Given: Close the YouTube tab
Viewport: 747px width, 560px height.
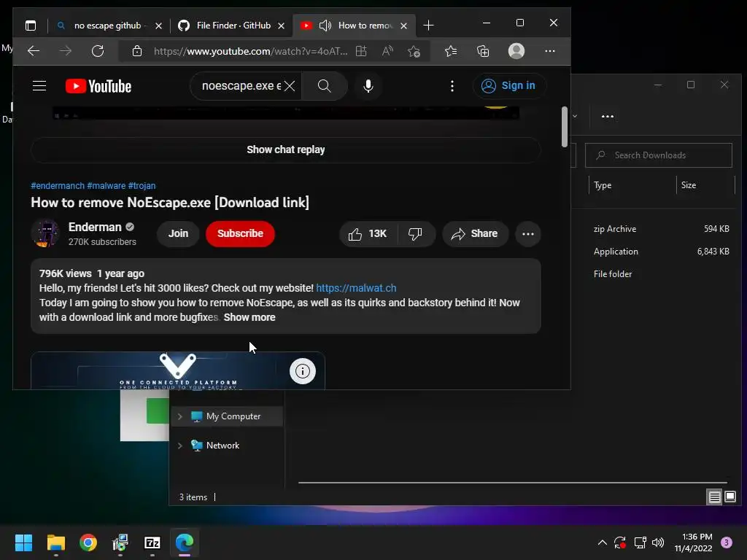Looking at the screenshot, I should click(x=404, y=26).
